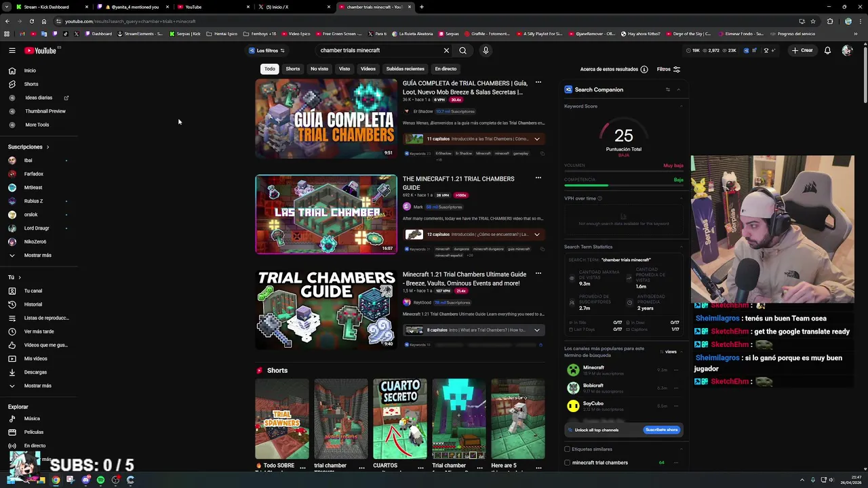Viewport: 868px width, 488px height.
Task: Expand Mostrar más under subscriptions
Action: (x=39, y=256)
